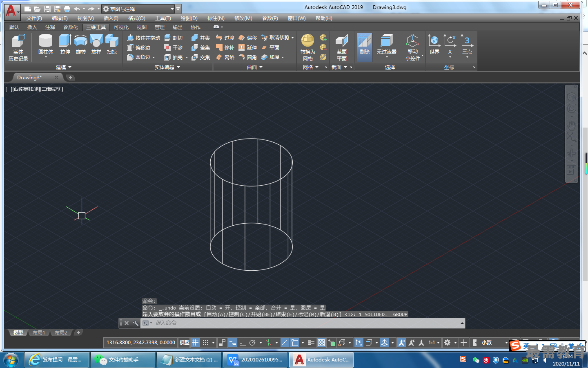Viewport: 588px width, 368px height.
Task: Select the 圆柱体 cylinder modeling tool
Action: (45, 45)
